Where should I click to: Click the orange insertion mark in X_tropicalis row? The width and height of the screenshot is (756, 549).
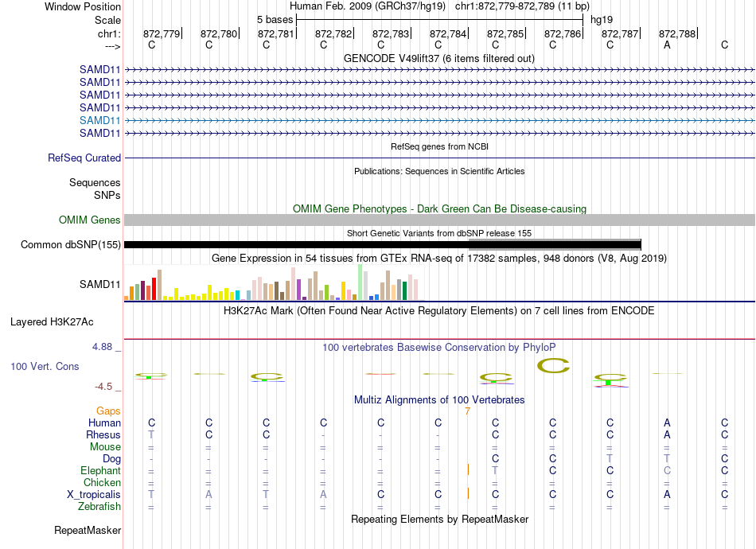[468, 493]
